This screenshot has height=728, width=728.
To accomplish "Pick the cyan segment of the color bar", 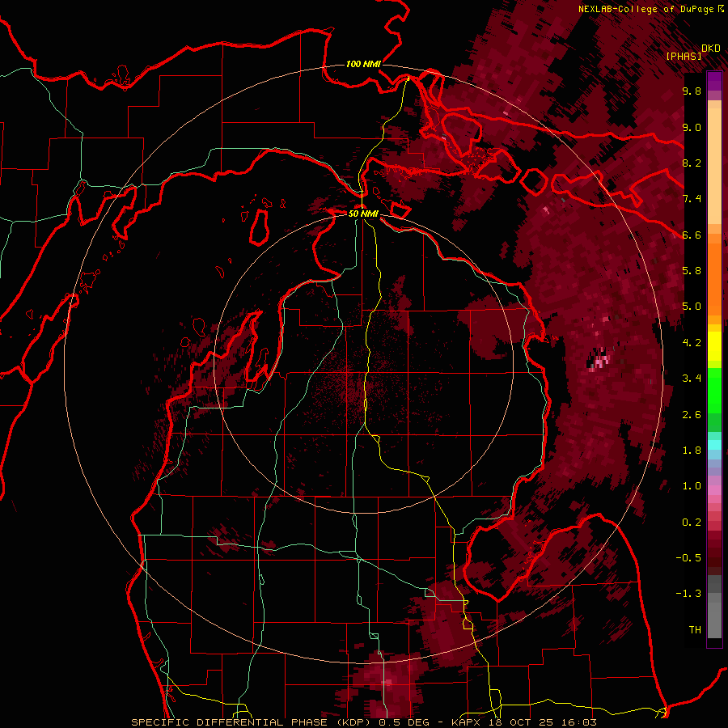I will [x=714, y=445].
